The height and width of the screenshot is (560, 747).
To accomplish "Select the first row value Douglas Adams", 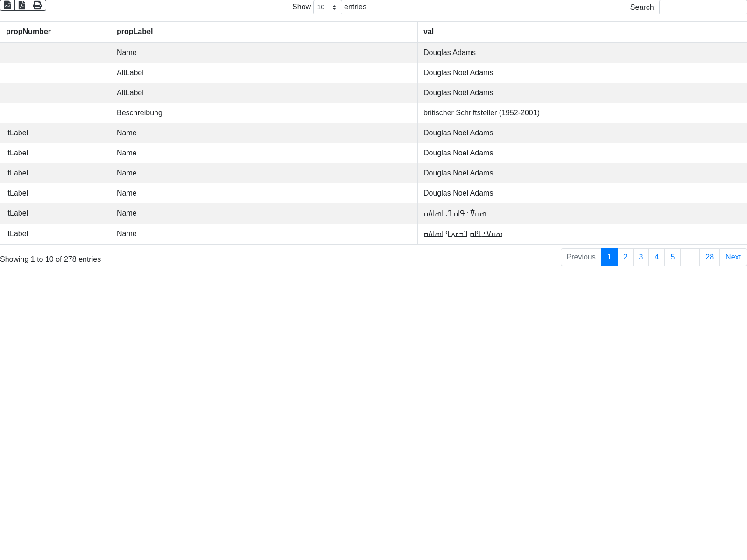I will tap(449, 53).
